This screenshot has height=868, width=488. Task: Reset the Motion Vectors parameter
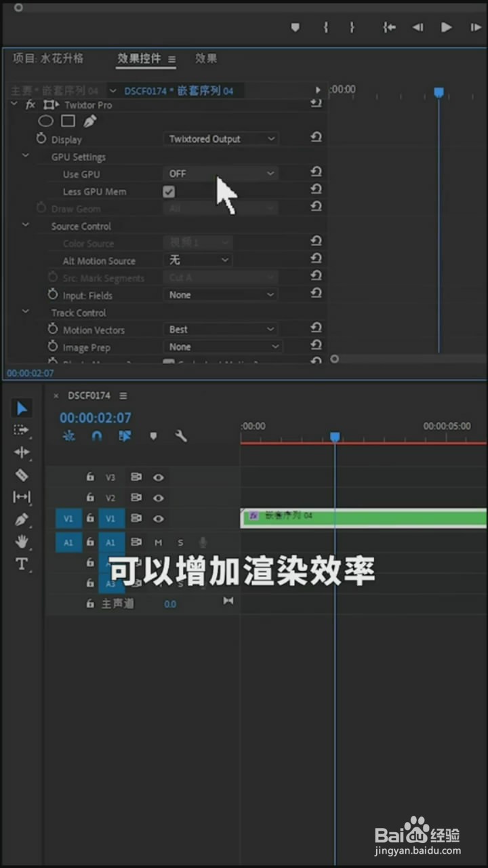coord(316,328)
